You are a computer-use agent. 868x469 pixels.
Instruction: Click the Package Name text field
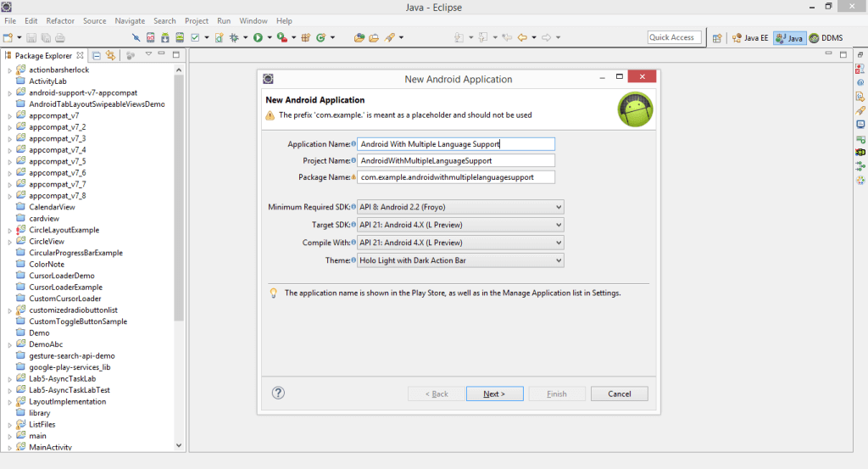pos(455,177)
